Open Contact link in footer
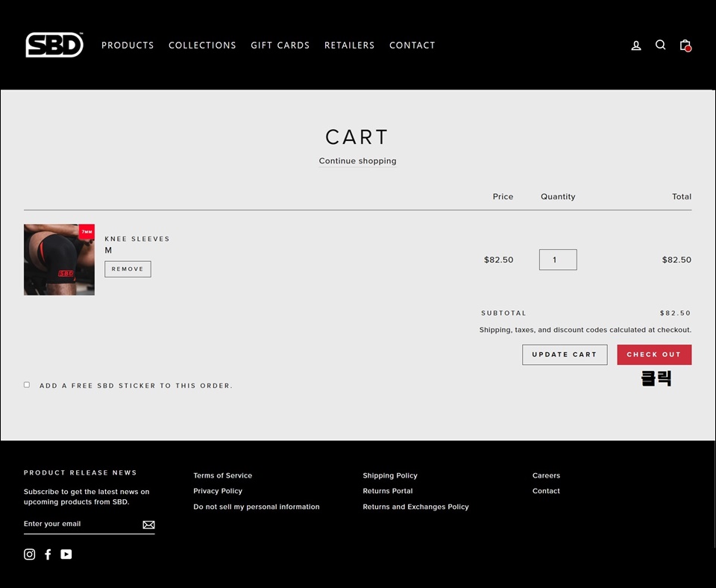Image resolution: width=716 pixels, height=588 pixels. [x=546, y=491]
